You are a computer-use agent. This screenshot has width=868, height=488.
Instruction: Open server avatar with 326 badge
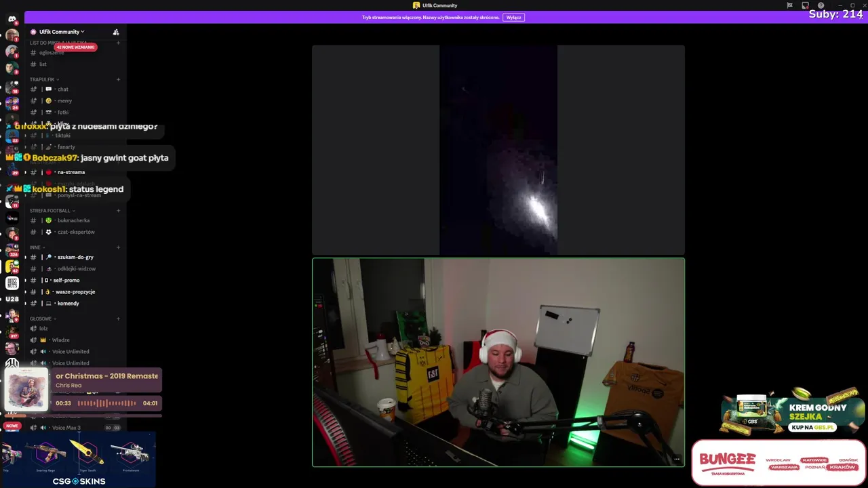click(12, 251)
